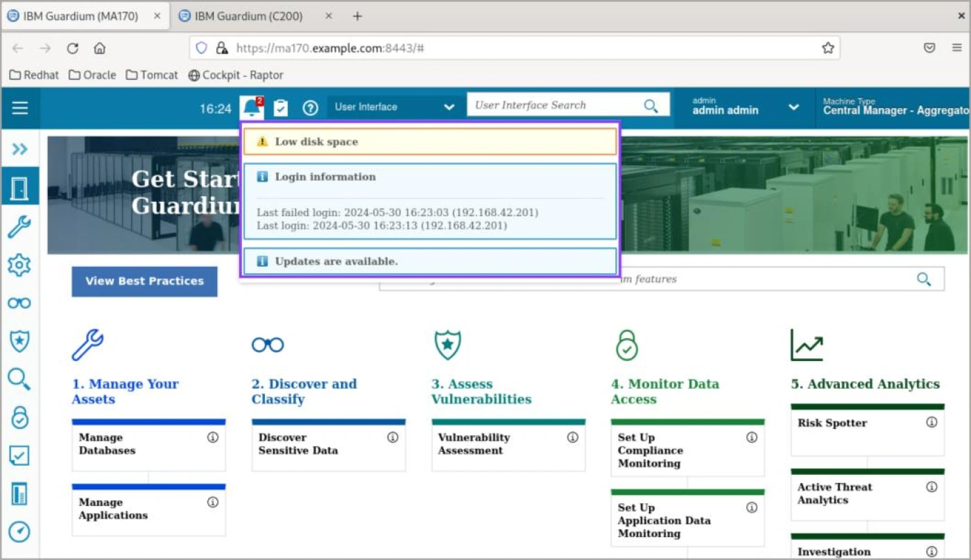Bookmark this page with star icon
The height and width of the screenshot is (560, 971).
point(827,48)
